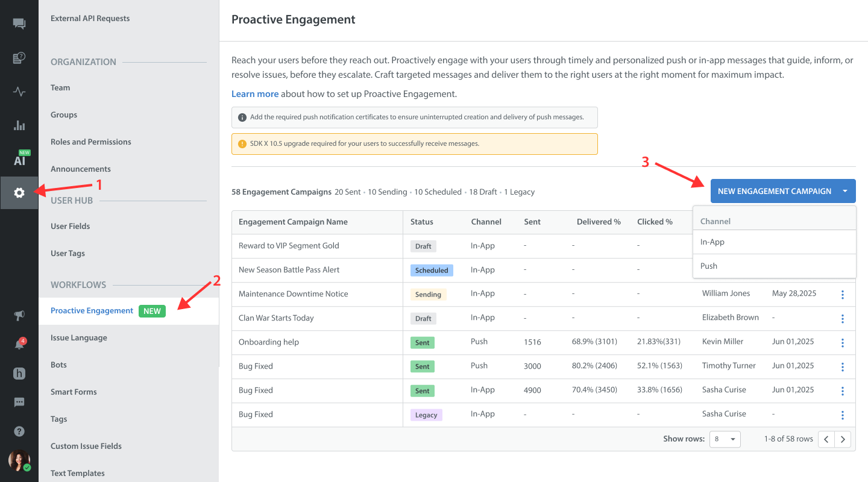Screen dimensions: 868x482
Task: Open more options for the Legacy Bug Fixed row
Action: [843, 415]
